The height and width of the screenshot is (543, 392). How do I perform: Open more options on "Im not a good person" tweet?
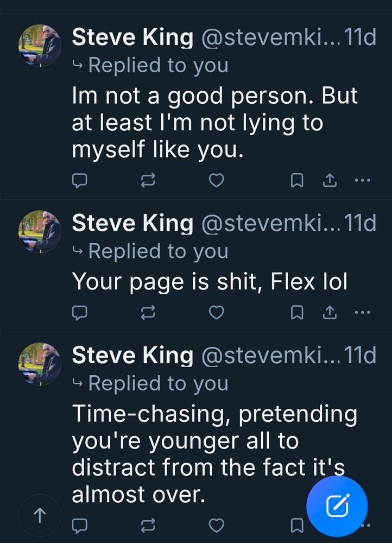pos(362,180)
